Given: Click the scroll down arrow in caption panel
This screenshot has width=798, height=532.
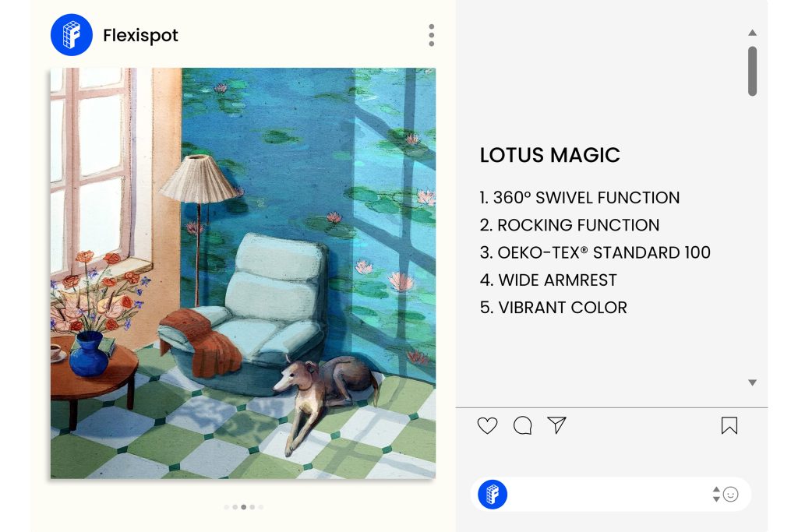Looking at the screenshot, I should [x=752, y=382].
